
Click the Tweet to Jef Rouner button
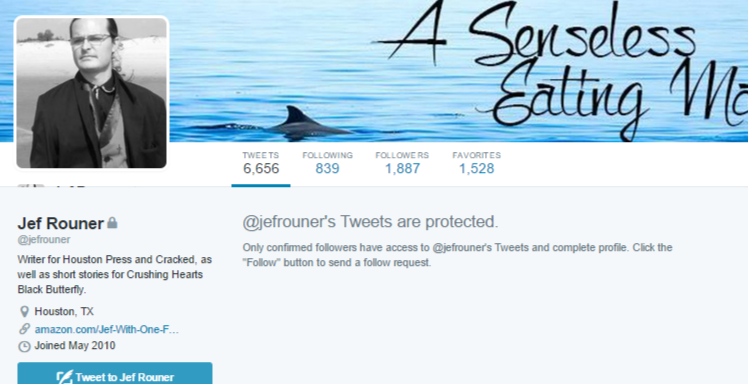pos(115,373)
